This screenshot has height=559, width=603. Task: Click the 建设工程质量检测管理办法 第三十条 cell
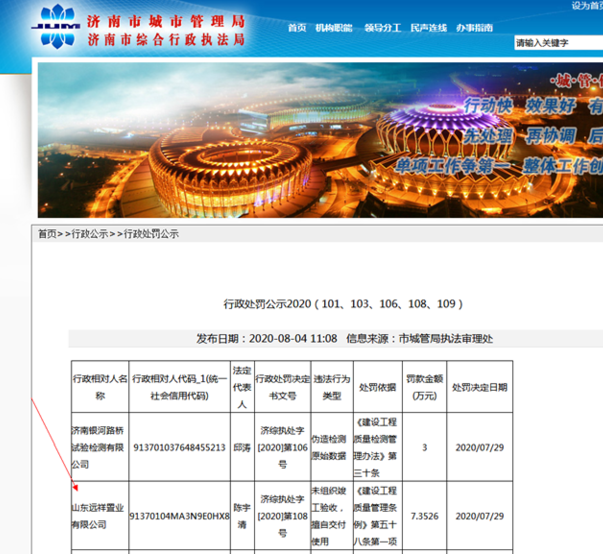[378, 448]
